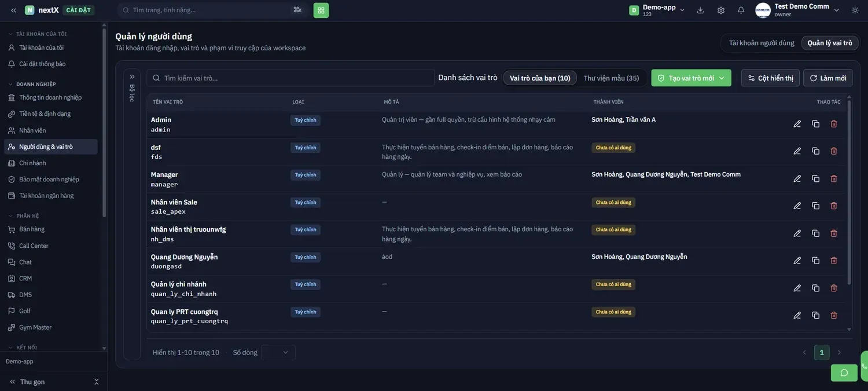Go to page 1 in pagination
Screen dimensions: 868x391
pos(822,352)
